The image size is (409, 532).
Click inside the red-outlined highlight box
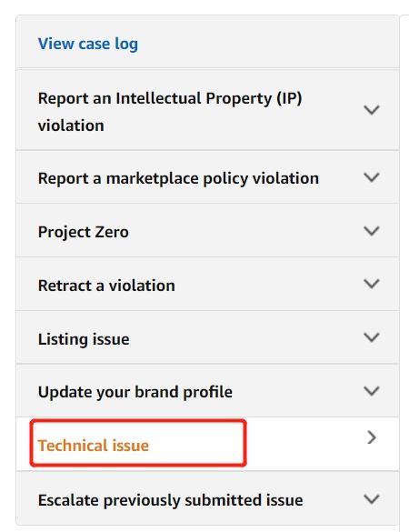coord(138,443)
